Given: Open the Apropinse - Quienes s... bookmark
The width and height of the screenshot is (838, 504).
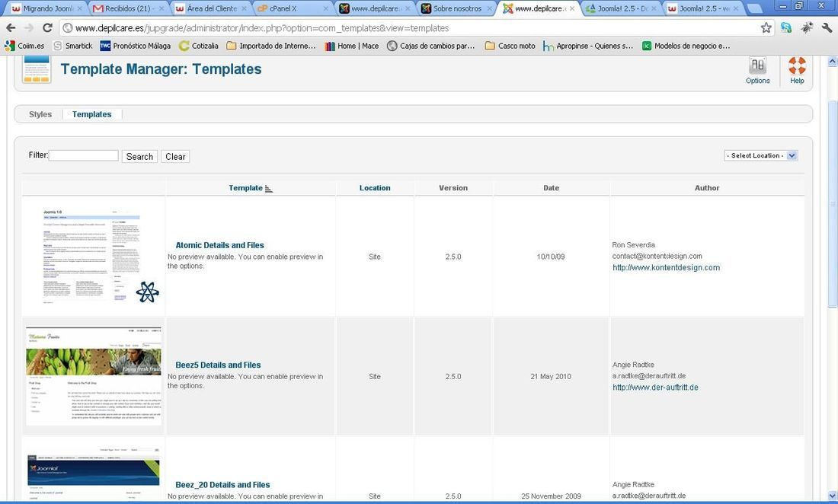Looking at the screenshot, I should pyautogui.click(x=588, y=46).
